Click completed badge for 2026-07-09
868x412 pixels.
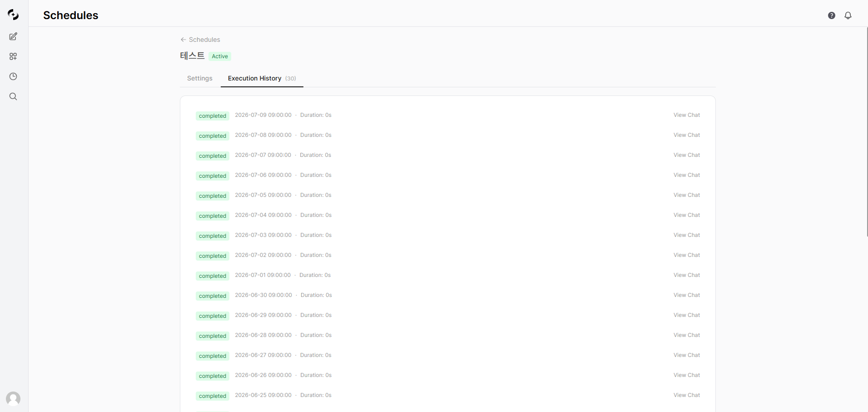[x=213, y=116]
